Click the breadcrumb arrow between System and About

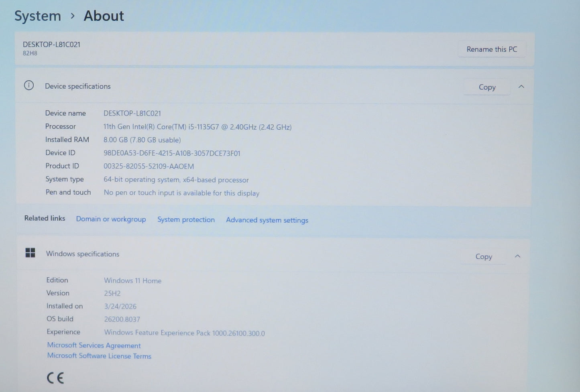tap(73, 16)
